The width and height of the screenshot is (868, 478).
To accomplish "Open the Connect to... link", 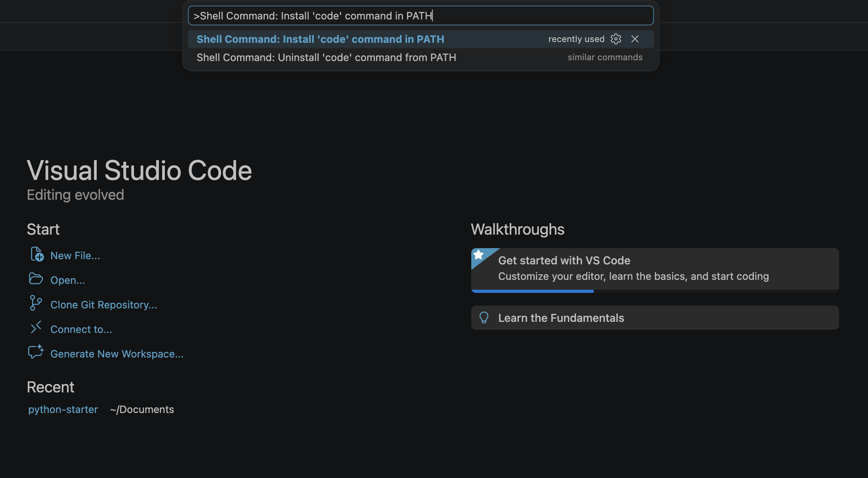I will pyautogui.click(x=81, y=329).
